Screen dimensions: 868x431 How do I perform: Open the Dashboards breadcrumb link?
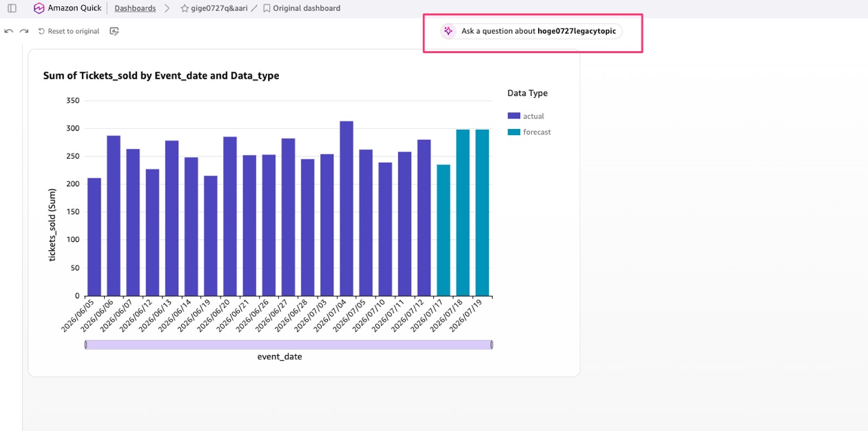tap(135, 8)
